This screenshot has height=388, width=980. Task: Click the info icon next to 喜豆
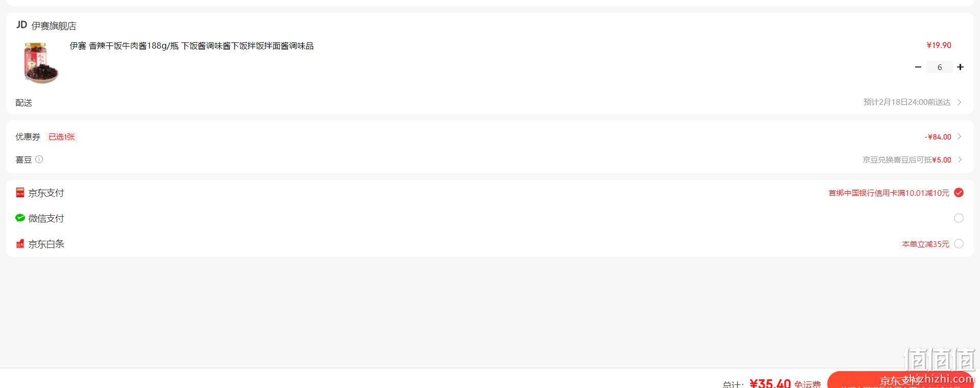tap(39, 159)
